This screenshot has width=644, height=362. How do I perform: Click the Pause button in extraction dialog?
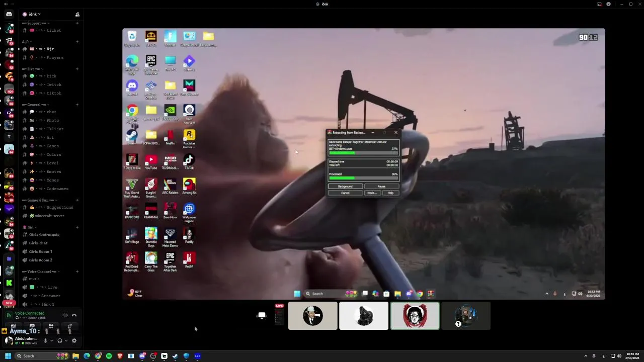coord(382,187)
